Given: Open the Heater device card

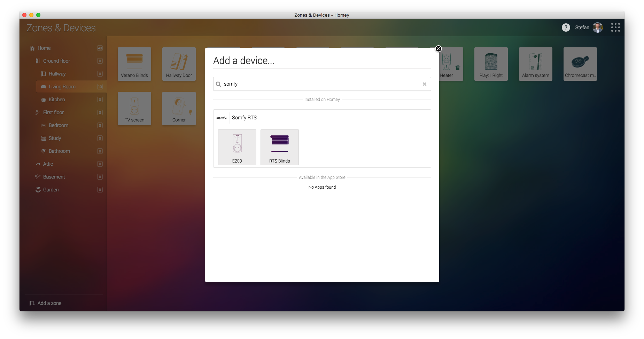Looking at the screenshot, I should [x=451, y=64].
